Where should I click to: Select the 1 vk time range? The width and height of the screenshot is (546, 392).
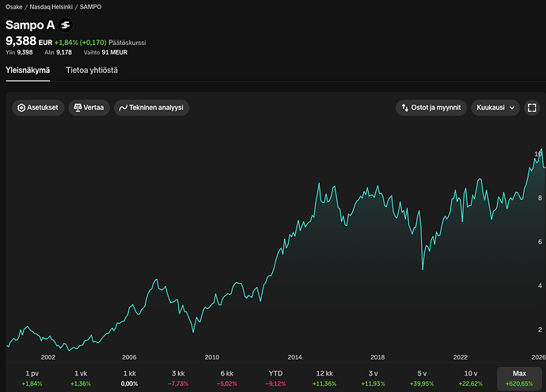[81, 378]
